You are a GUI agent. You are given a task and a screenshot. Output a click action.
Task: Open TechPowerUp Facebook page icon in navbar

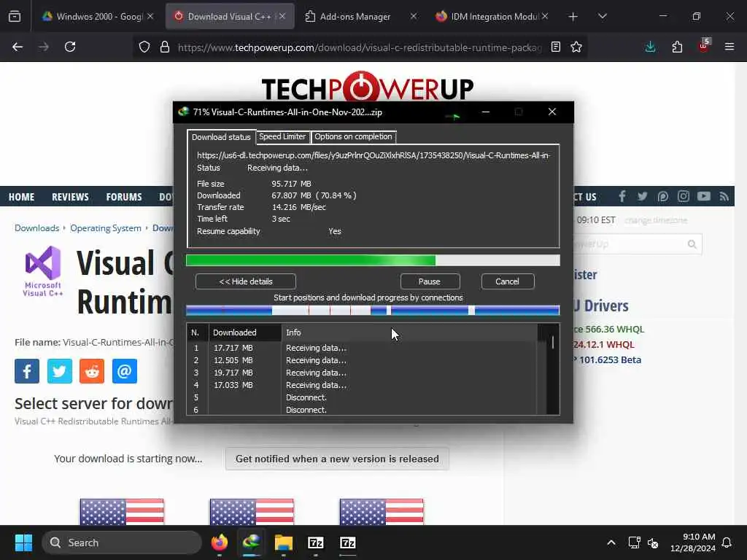(x=622, y=196)
